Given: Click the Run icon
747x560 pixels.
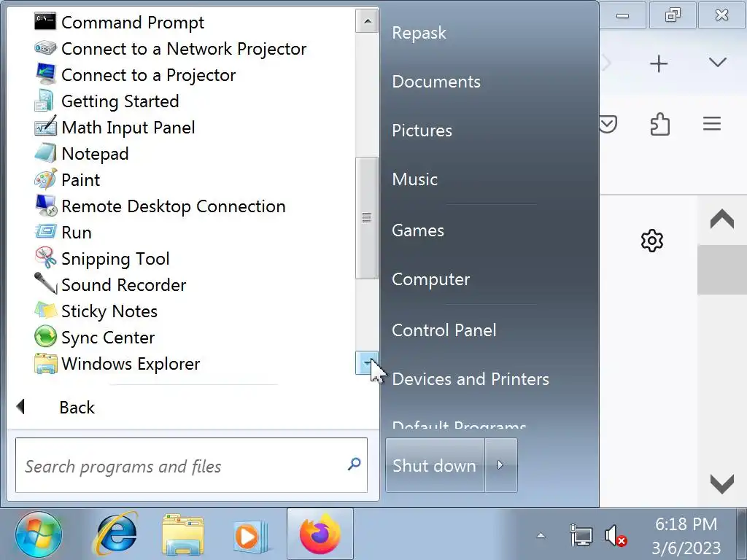Looking at the screenshot, I should 45,232.
